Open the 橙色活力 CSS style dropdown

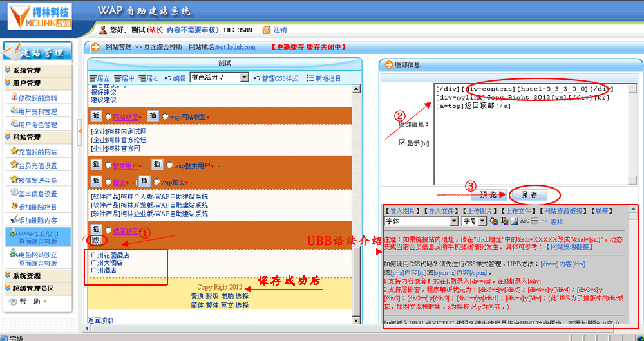pos(220,78)
